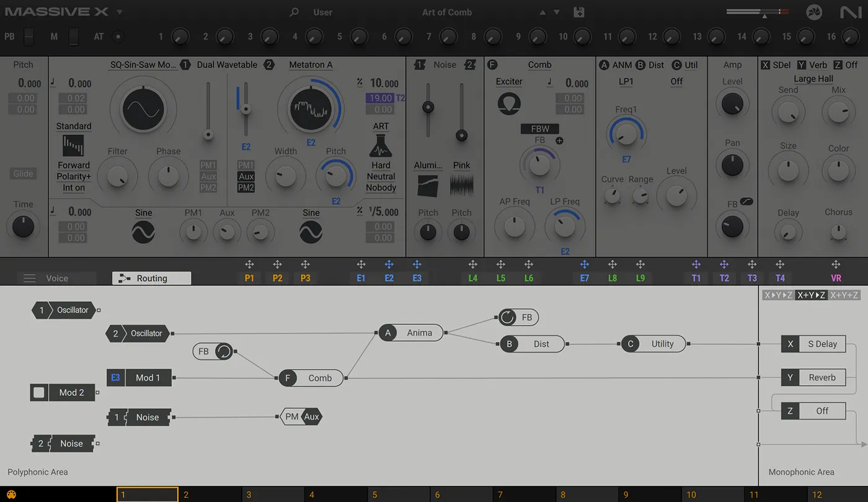Click the orange icon at the bottom-left corner
This screenshot has height=502, width=868.
pyautogui.click(x=11, y=495)
